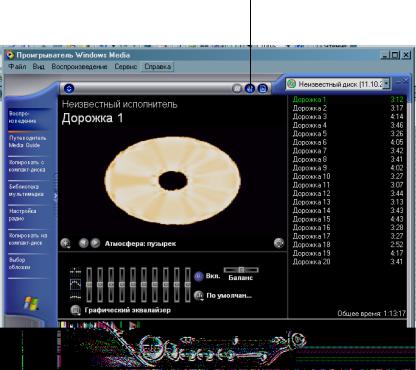Click the Баланс slider handle
Viewport: 416px width, 370px height.
[241, 270]
